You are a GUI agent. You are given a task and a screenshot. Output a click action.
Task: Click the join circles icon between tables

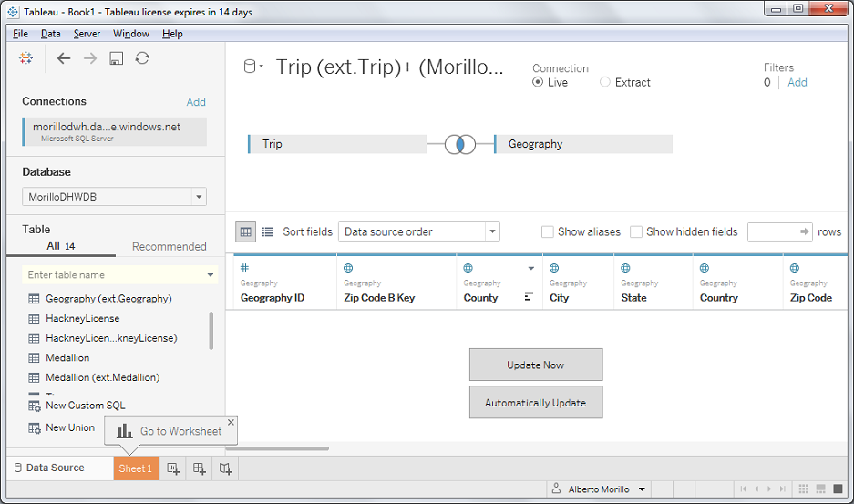pos(460,144)
